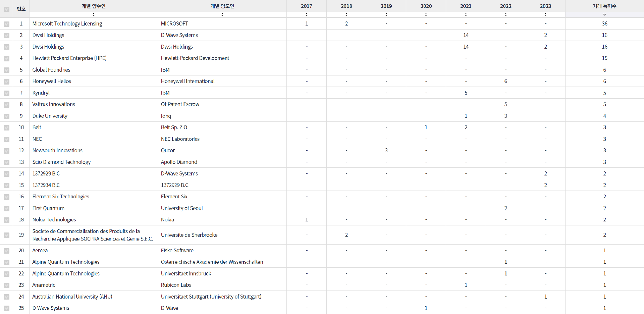Click the 번호 column header
644x314 pixels.
coord(21,9)
